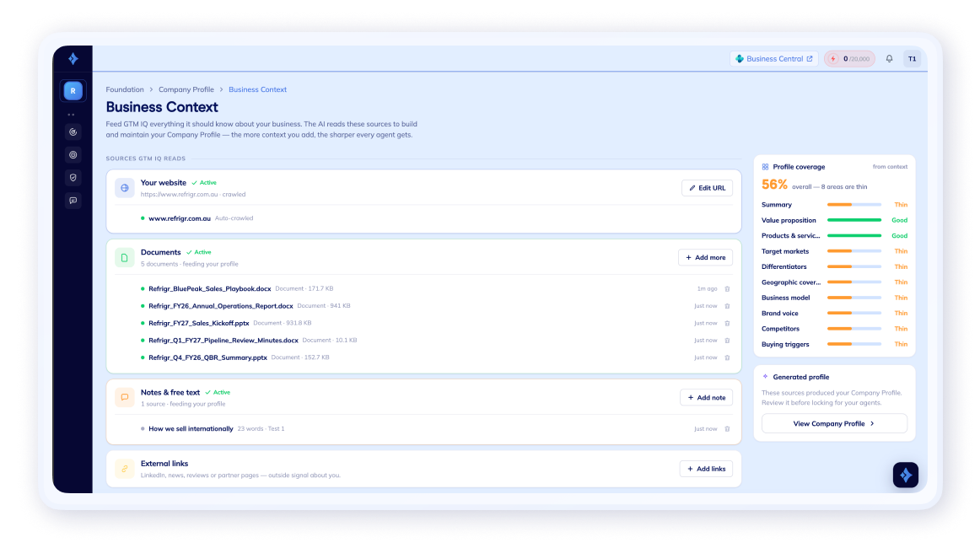Click Add more documents button
This screenshot has height=548, width=980.
click(x=705, y=257)
